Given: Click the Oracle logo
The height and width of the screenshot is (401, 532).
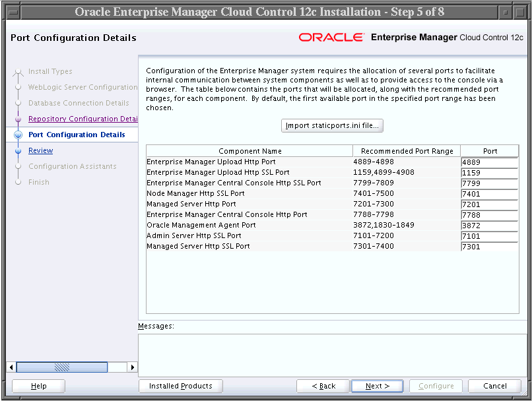Looking at the screenshot, I should [331, 38].
